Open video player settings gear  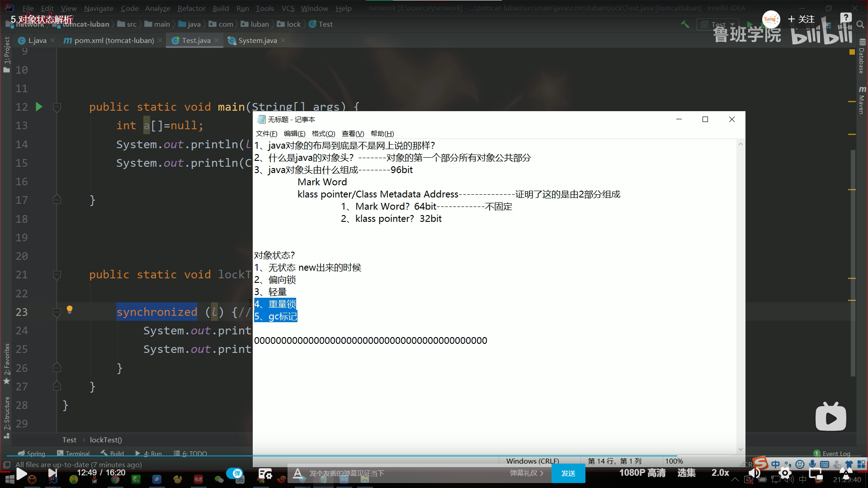coord(785,473)
